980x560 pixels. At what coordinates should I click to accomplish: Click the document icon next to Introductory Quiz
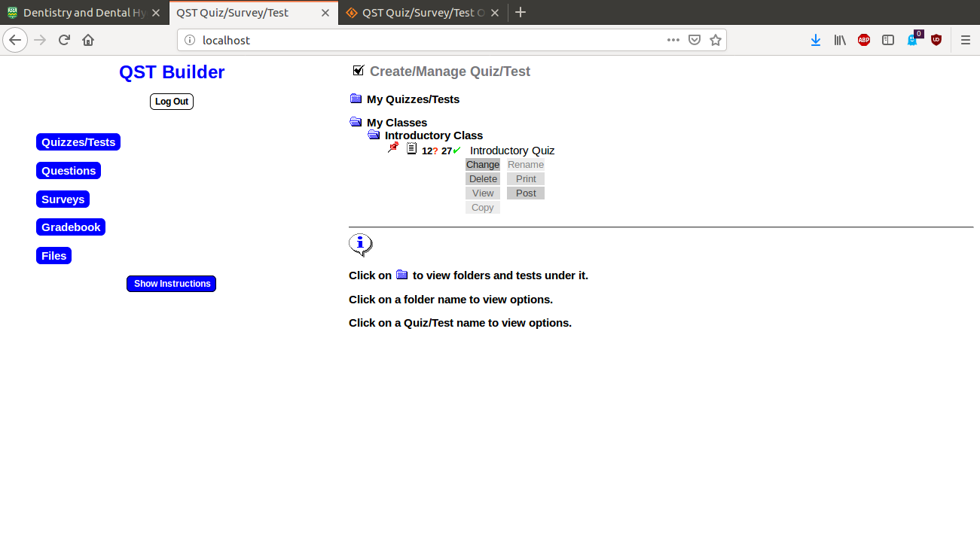pos(411,149)
